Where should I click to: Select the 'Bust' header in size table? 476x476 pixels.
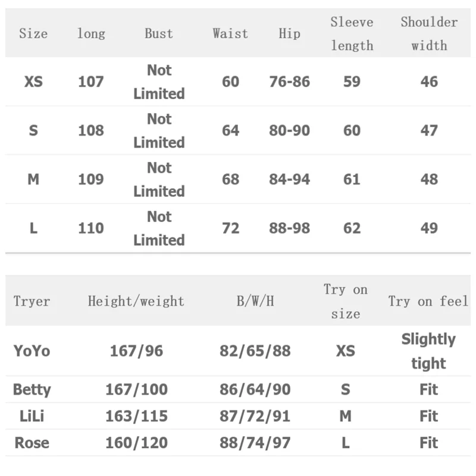[x=159, y=33]
